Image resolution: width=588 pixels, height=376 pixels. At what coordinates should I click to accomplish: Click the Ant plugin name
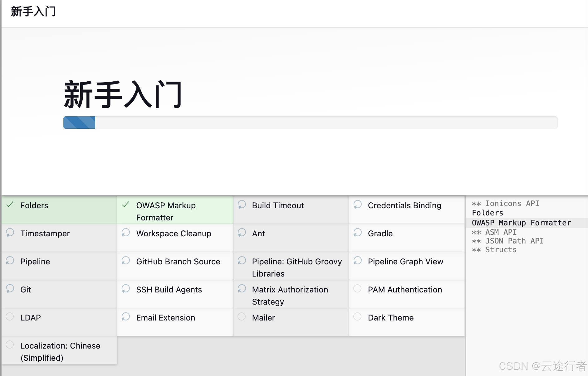pos(258,234)
